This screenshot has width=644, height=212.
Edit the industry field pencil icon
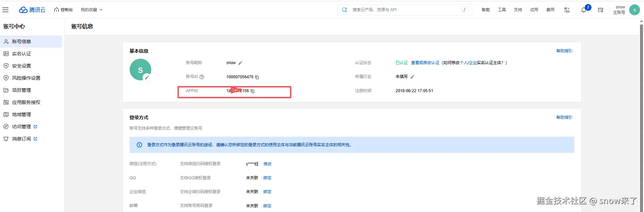coord(412,77)
